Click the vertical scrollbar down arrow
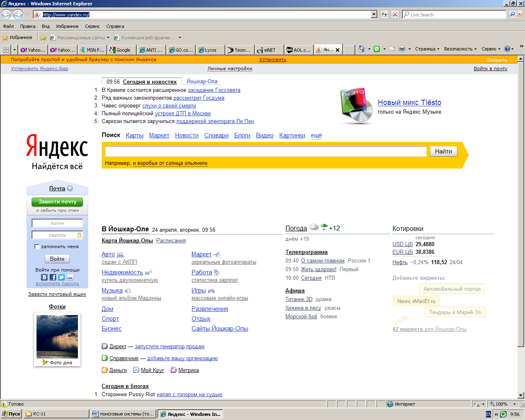Viewport: 525px width, 420px height. pyautogui.click(x=521, y=395)
